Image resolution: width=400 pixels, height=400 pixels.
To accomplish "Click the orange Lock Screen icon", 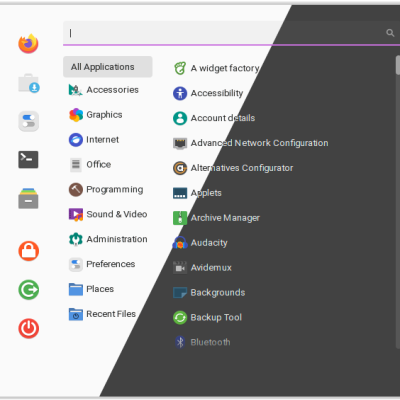I will (x=28, y=251).
